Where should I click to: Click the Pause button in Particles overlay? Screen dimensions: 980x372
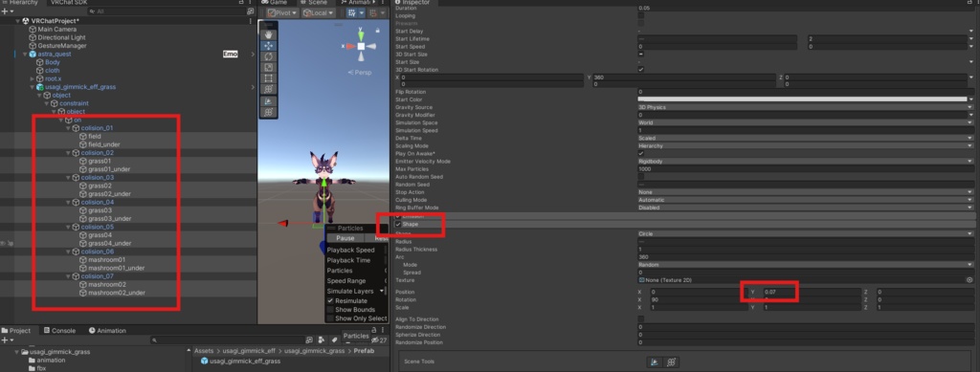click(345, 238)
